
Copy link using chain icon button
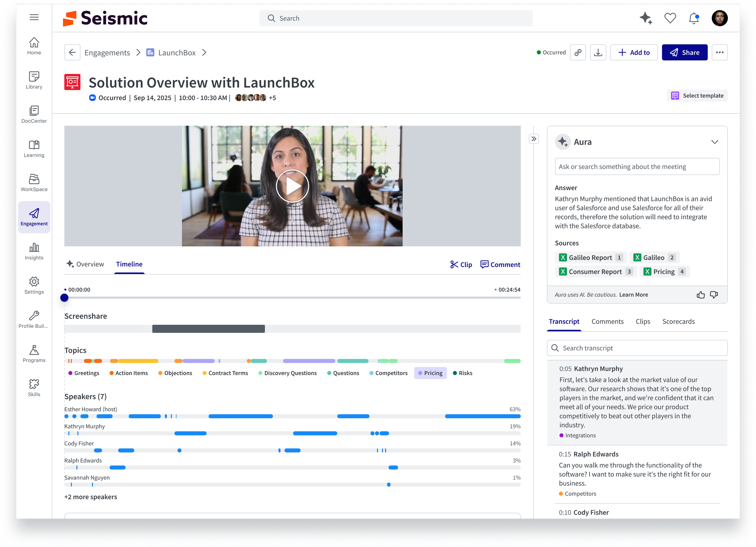click(578, 52)
